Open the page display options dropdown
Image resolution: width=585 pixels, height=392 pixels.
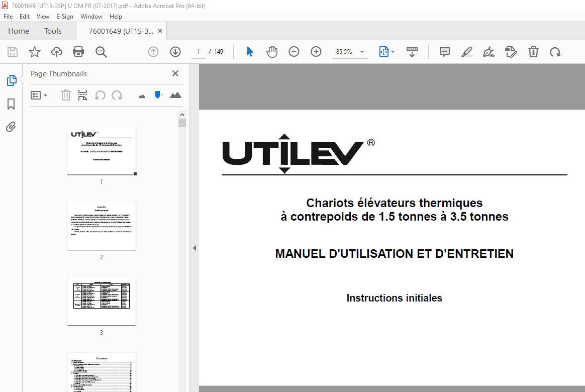[386, 51]
